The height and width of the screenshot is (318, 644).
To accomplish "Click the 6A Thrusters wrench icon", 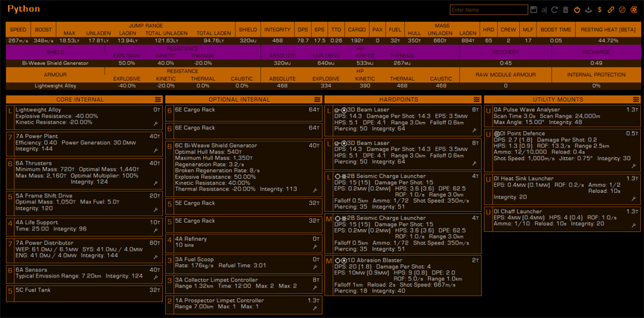I will pos(156,183).
